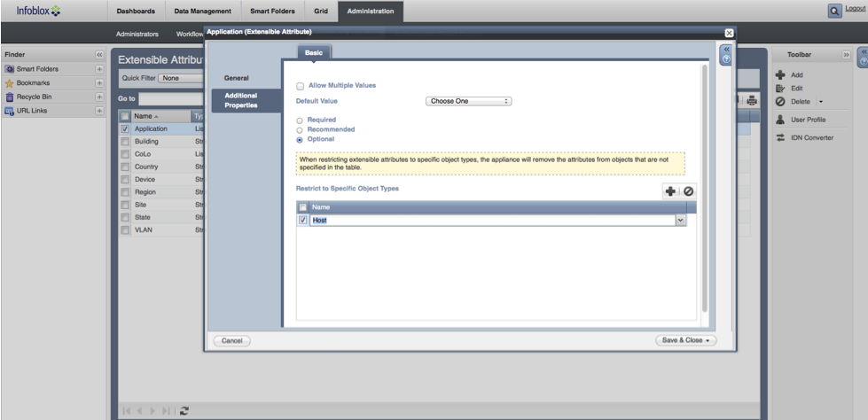Click the Cancel button

click(x=232, y=341)
